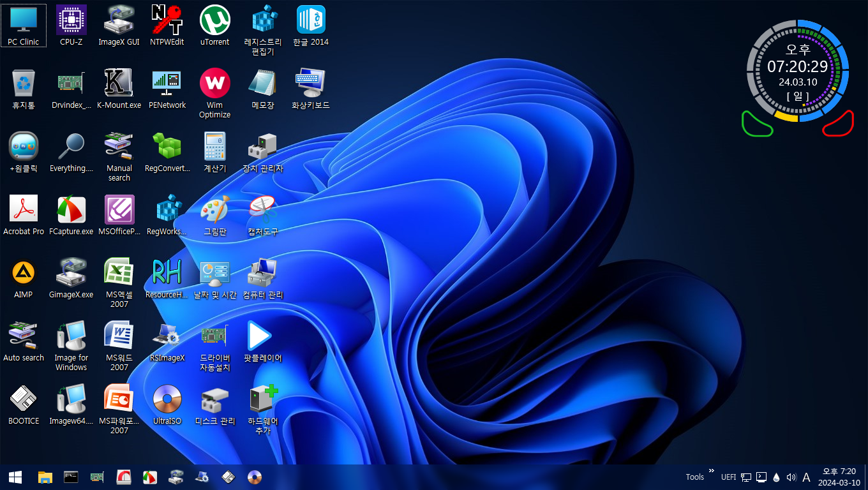Image resolution: width=868 pixels, height=490 pixels.
Task: Launch 계산기 calculator icon
Action: (215, 152)
